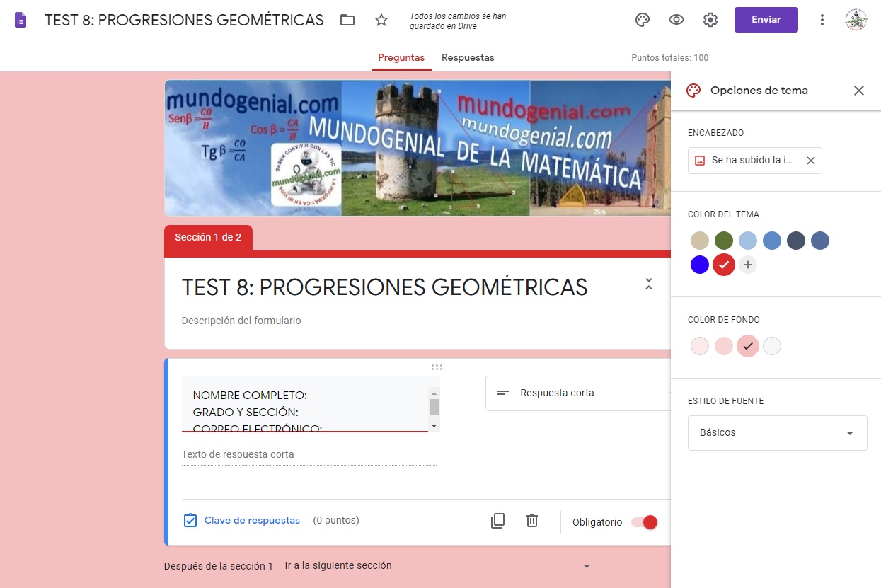Select the bright blue theme color
The image size is (881, 588).
[700, 265]
